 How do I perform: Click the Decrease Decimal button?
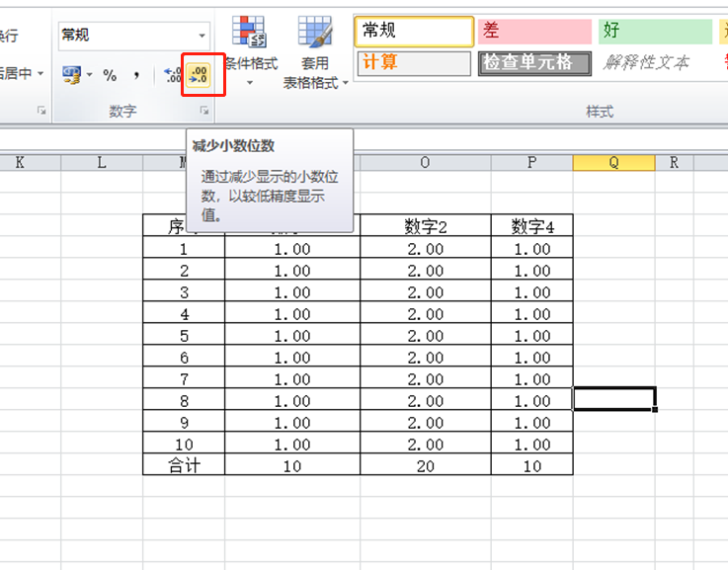click(x=200, y=75)
